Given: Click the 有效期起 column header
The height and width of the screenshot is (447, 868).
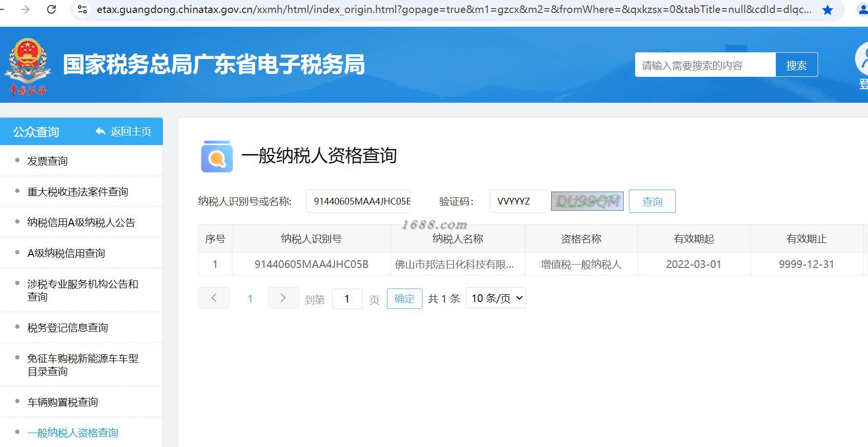Looking at the screenshot, I should [x=694, y=239].
